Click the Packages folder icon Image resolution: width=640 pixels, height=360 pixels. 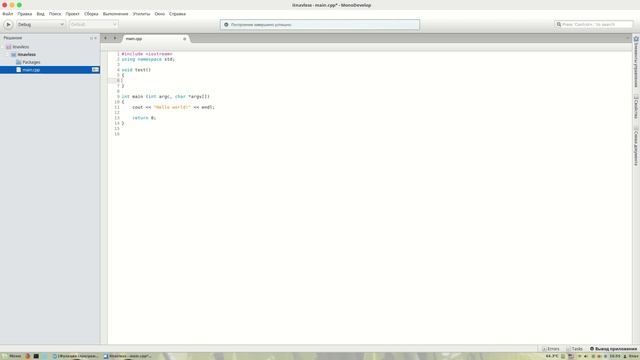(18, 62)
